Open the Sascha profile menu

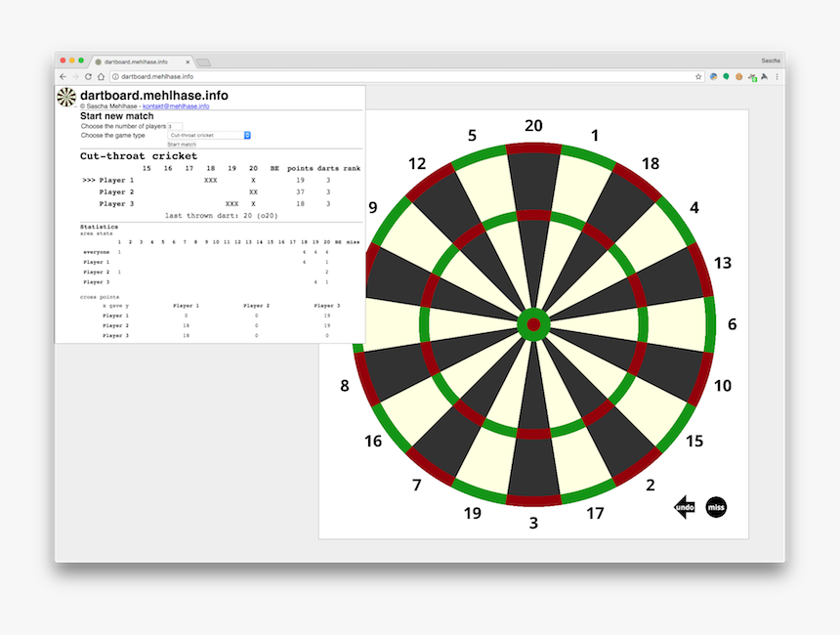pos(771,60)
